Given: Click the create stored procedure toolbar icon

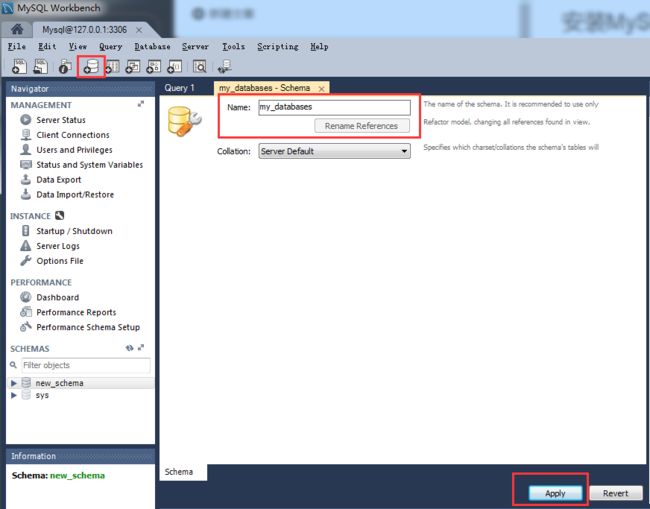Looking at the screenshot, I should tap(153, 66).
